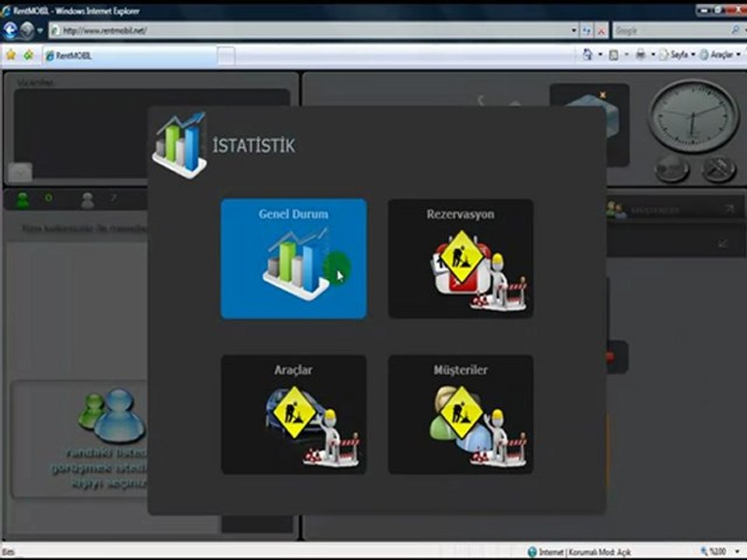This screenshot has width=747, height=560.
Task: Click the gray offline user icon
Action: point(87,200)
